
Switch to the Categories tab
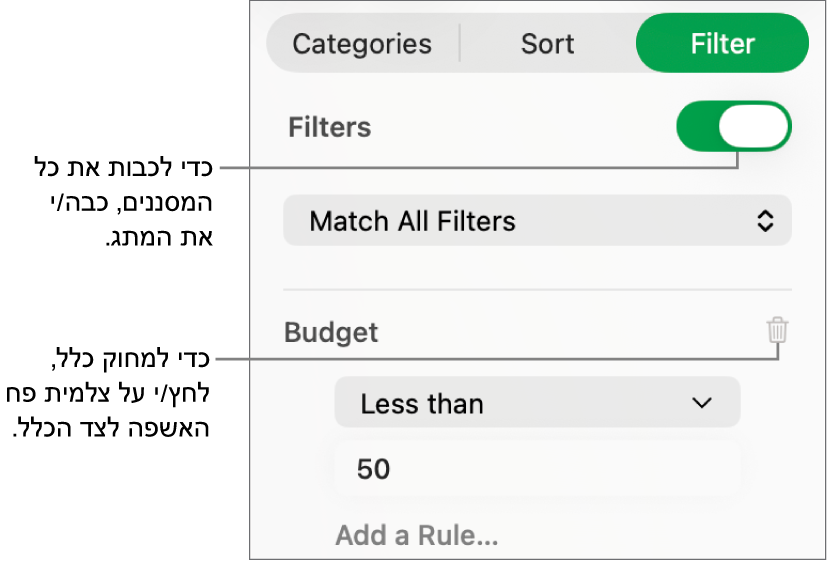(x=362, y=44)
